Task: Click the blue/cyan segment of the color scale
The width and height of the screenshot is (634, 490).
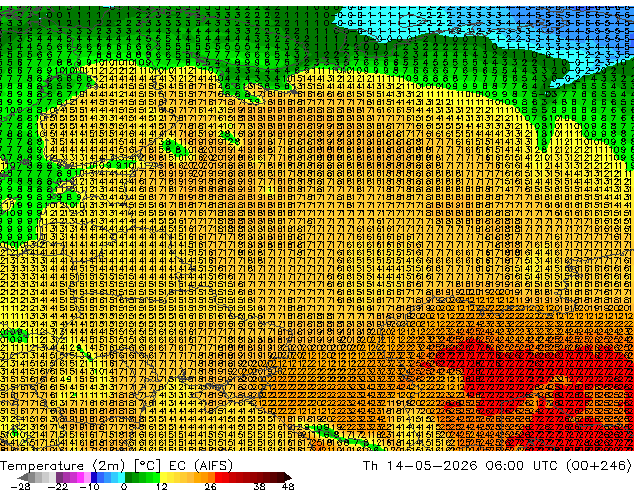Action: (108, 477)
